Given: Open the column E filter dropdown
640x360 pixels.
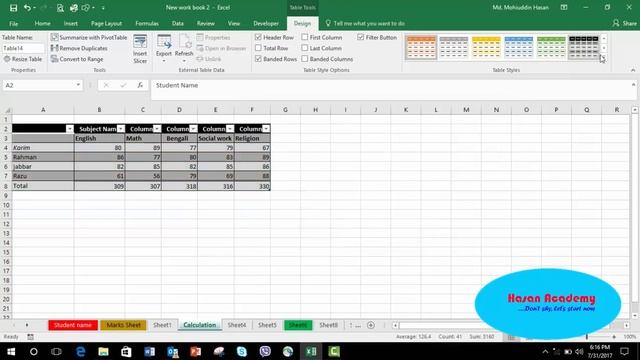Looking at the screenshot, I should coord(230,129).
